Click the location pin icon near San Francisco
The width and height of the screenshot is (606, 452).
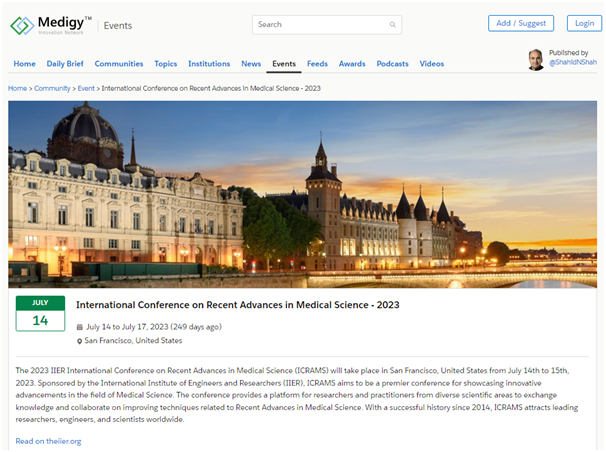click(80, 341)
